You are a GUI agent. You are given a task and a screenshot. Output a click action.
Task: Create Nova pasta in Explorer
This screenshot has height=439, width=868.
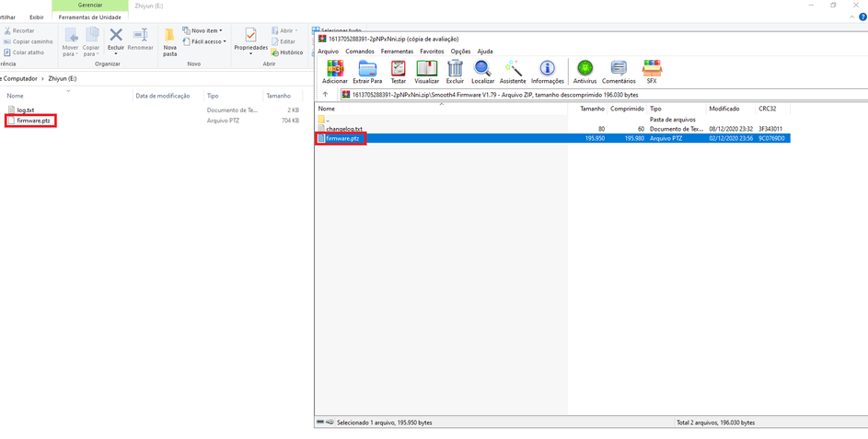click(170, 41)
